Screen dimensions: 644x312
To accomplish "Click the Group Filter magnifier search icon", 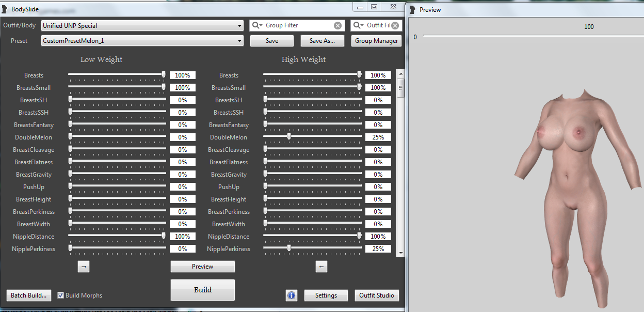I will (x=257, y=25).
